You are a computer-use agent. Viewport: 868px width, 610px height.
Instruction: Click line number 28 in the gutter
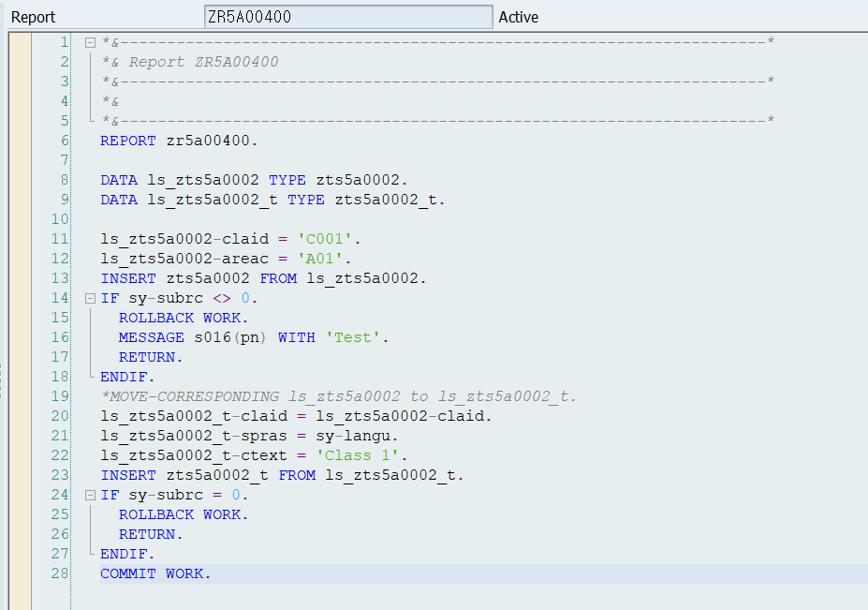(60, 573)
